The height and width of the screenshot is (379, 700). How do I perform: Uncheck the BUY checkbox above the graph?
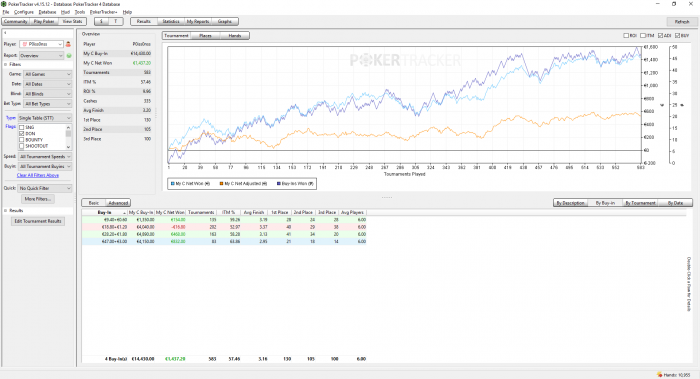click(677, 35)
